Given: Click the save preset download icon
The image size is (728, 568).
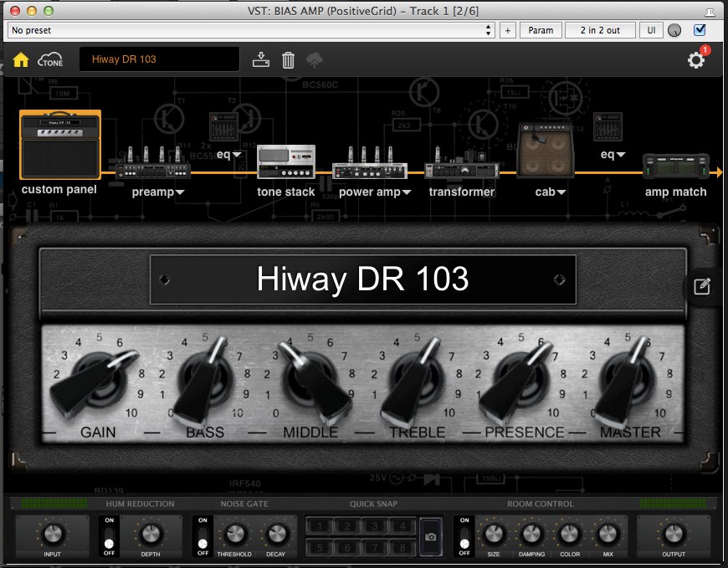Looking at the screenshot, I should point(261,59).
